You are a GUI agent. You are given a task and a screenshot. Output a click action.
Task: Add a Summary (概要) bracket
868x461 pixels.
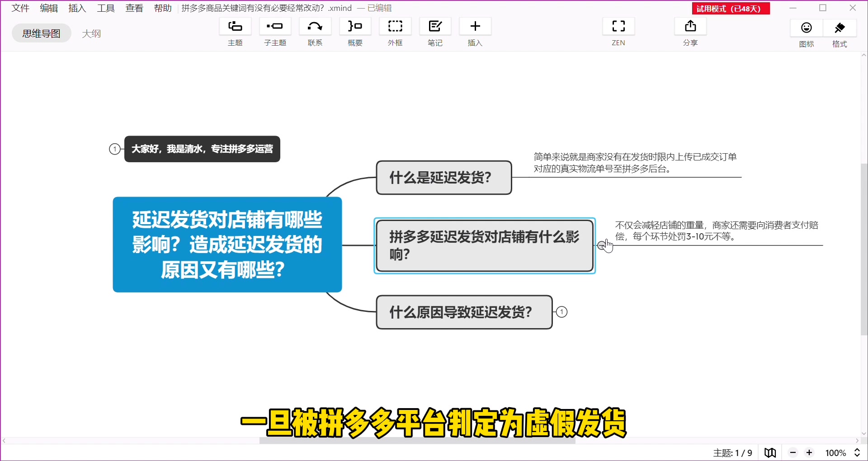(x=355, y=27)
